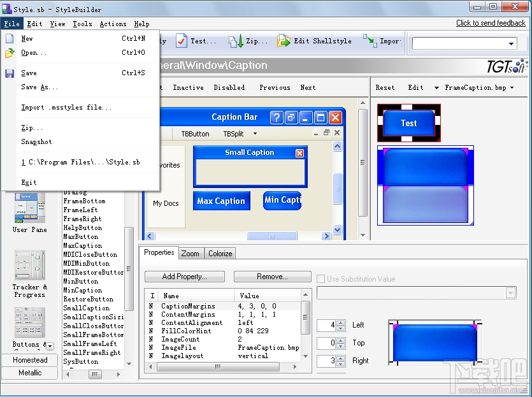Switch state to Disabled
The width and height of the screenshot is (532, 397).
coord(229,87)
